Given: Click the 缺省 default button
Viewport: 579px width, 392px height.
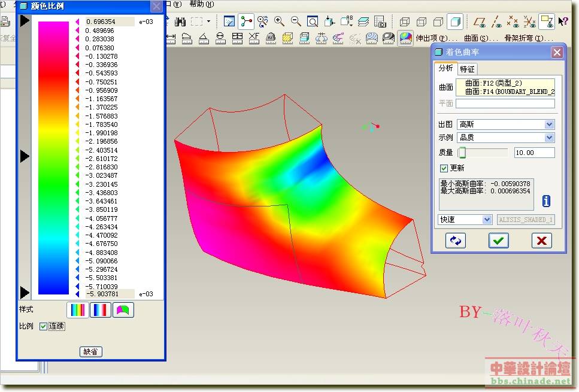Looking at the screenshot, I should pyautogui.click(x=91, y=352).
